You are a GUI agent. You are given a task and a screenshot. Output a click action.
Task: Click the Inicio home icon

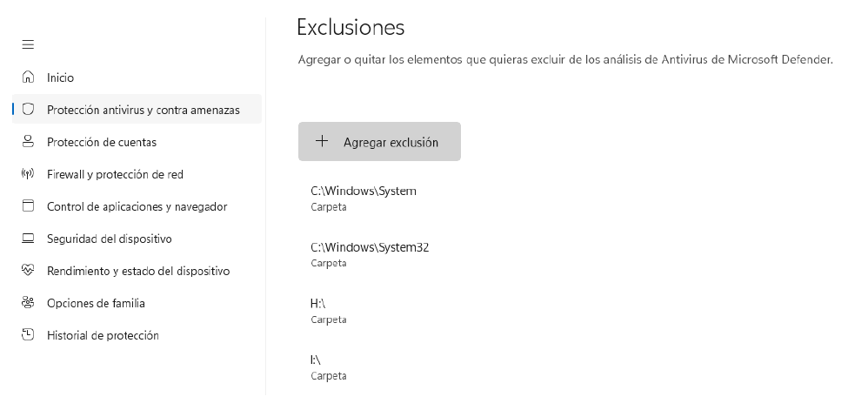click(28, 77)
